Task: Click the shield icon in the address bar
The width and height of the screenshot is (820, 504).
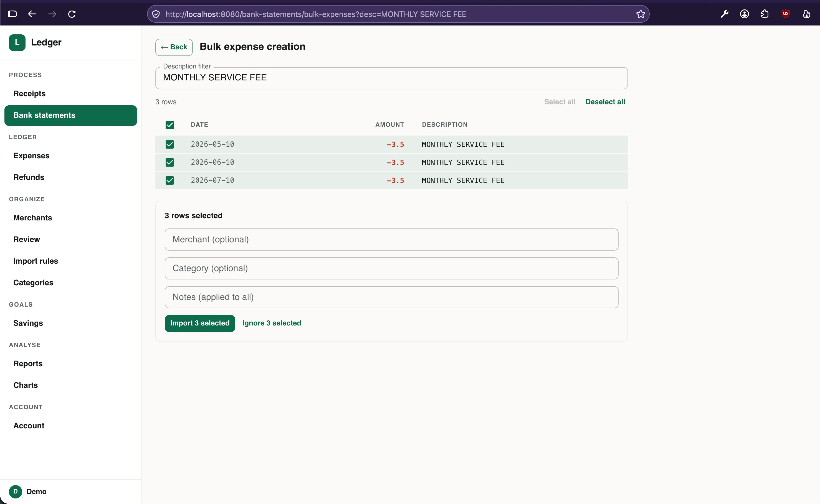Action: point(156,14)
